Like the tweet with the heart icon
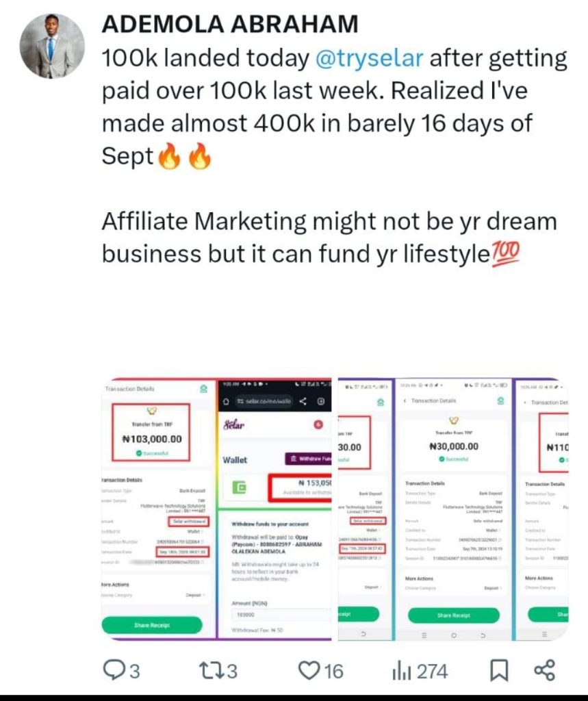Screen dimensions: 588x701 (x=309, y=671)
